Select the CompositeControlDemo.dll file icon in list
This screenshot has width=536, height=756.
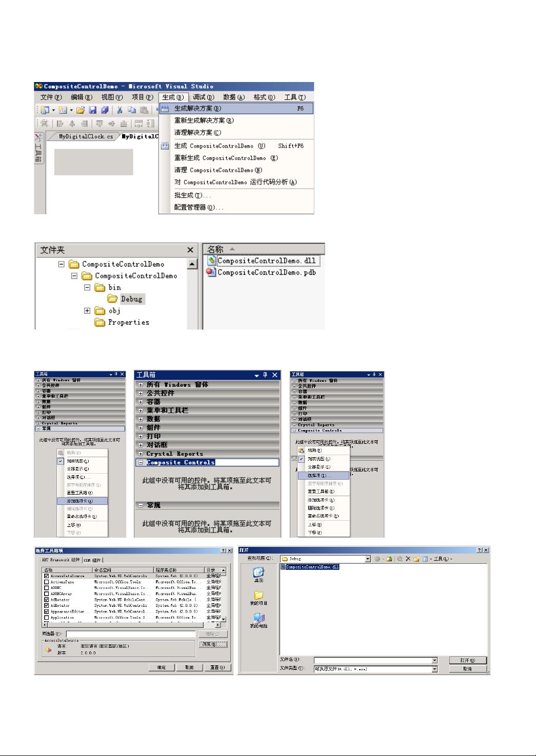[211, 260]
